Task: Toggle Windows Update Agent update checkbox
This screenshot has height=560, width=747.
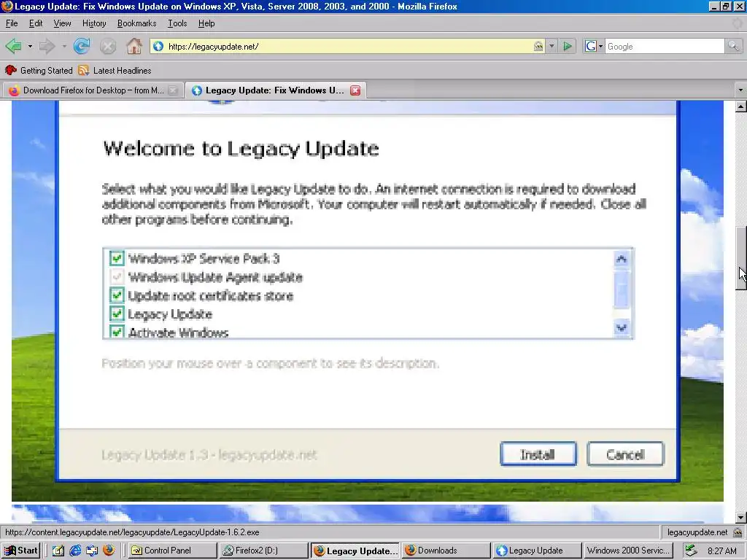Action: (x=117, y=276)
